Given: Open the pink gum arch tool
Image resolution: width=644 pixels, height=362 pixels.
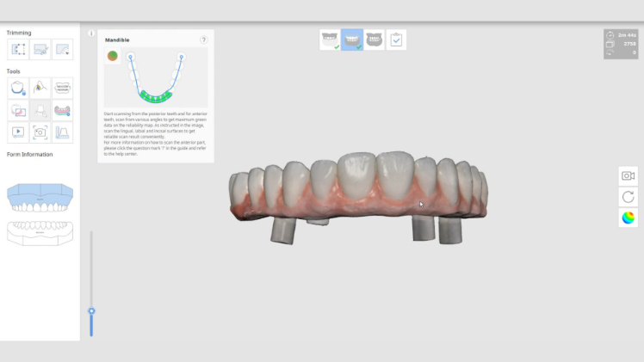Looking at the screenshot, I should (63, 110).
